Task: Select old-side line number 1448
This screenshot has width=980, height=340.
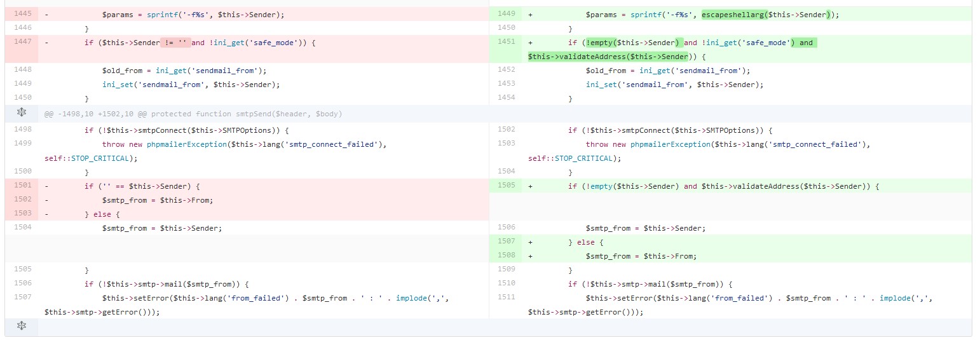Action: 22,70
